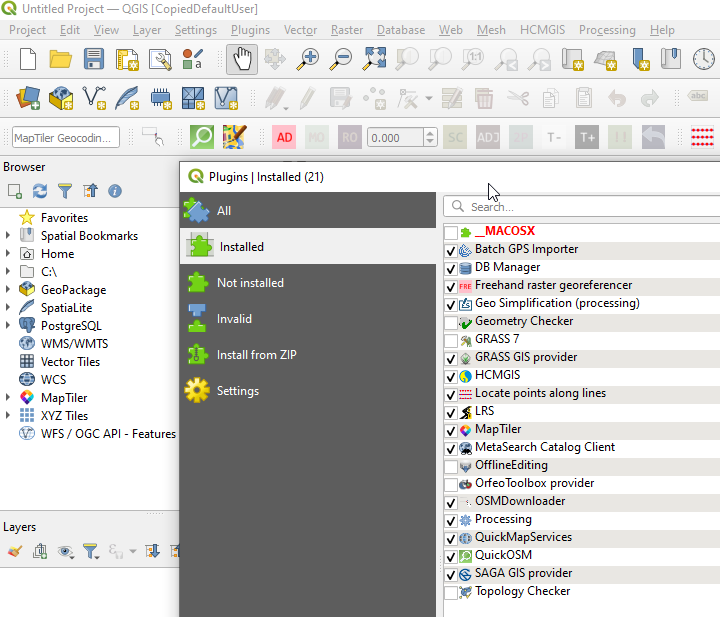Create new Shapefile layer icon
This screenshot has width=720, height=617.
pos(94,98)
